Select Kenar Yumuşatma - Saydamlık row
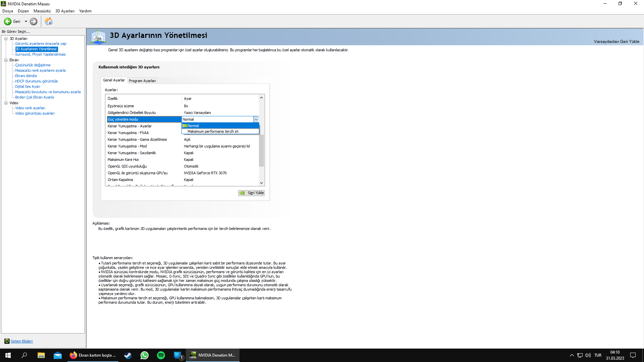Image resolution: width=644 pixels, height=362 pixels. (x=183, y=153)
